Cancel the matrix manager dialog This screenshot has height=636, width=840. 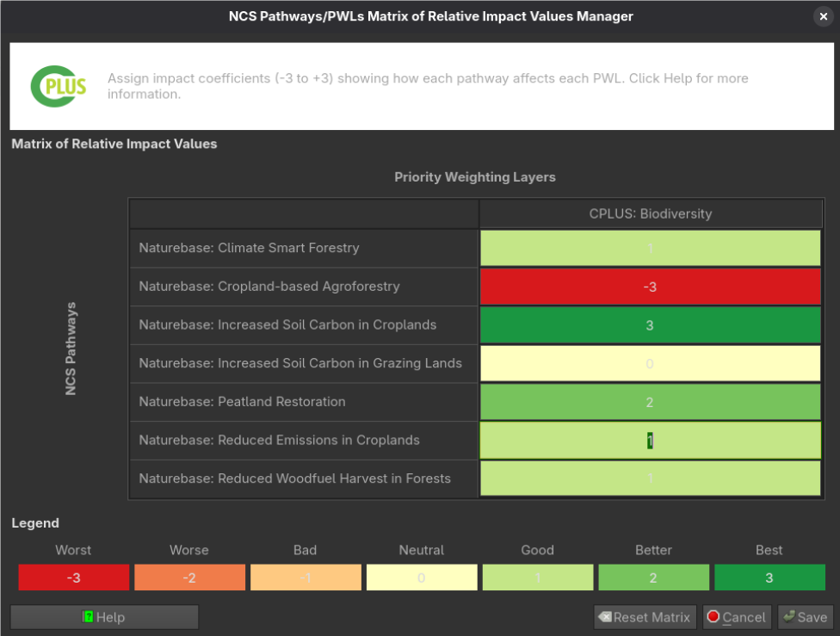point(737,617)
